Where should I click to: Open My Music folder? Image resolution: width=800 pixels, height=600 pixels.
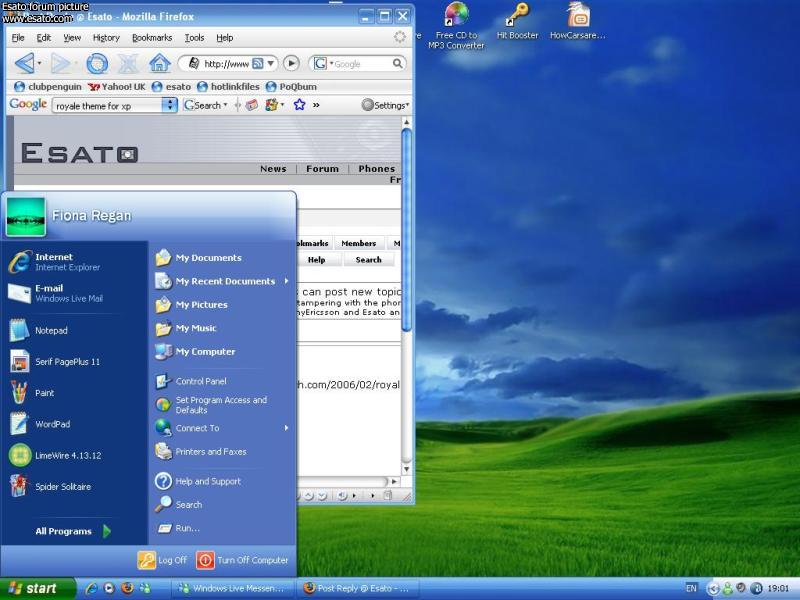(186, 328)
